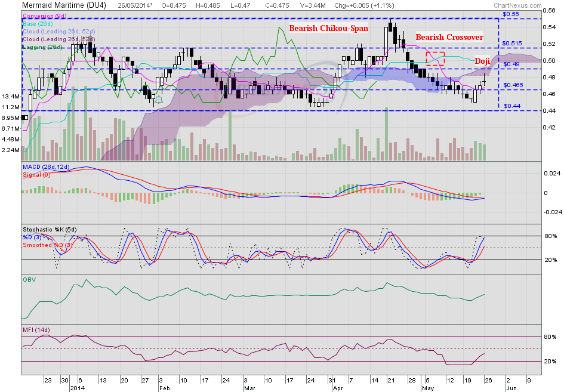564x392 pixels.
Task: Click the 26 date tick on time axis
Action: [x=488, y=380]
